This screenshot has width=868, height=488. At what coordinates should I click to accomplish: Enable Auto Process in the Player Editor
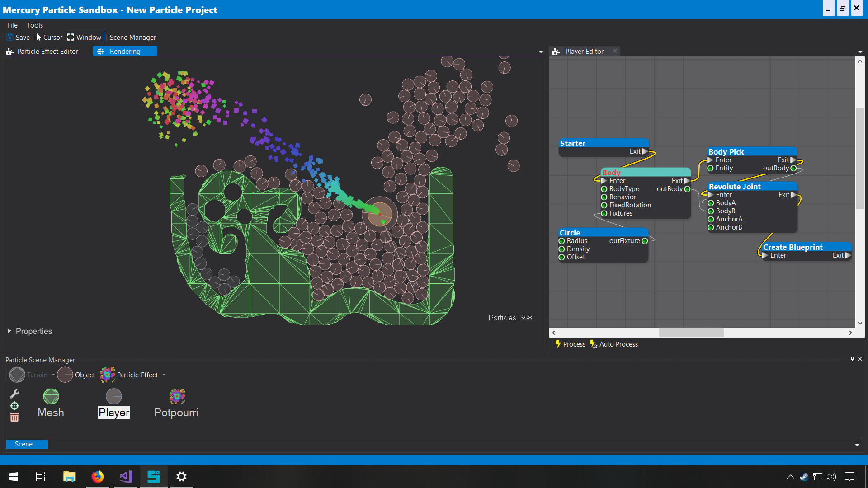tap(613, 344)
